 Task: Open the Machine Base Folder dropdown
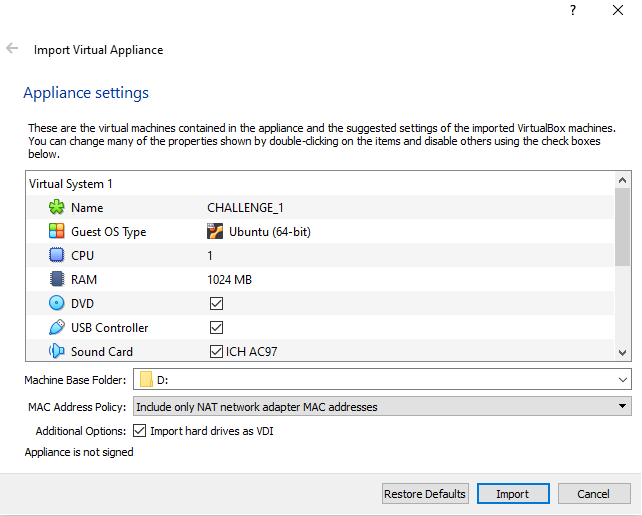tap(623, 380)
